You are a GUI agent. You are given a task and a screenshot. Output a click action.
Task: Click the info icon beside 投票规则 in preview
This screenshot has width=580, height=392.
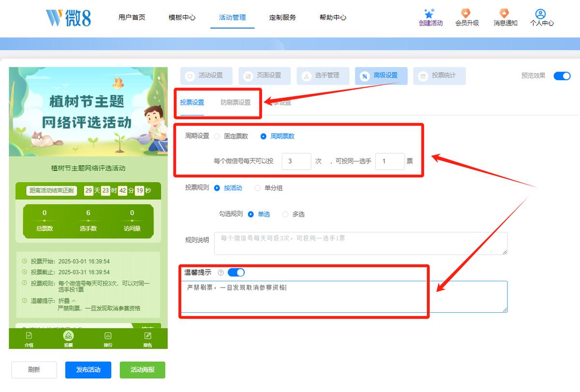tap(25, 283)
